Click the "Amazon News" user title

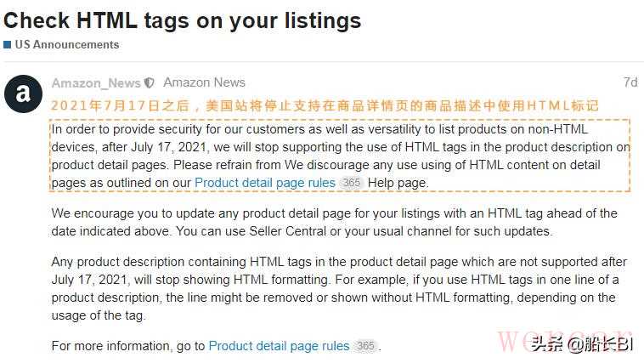204,82
